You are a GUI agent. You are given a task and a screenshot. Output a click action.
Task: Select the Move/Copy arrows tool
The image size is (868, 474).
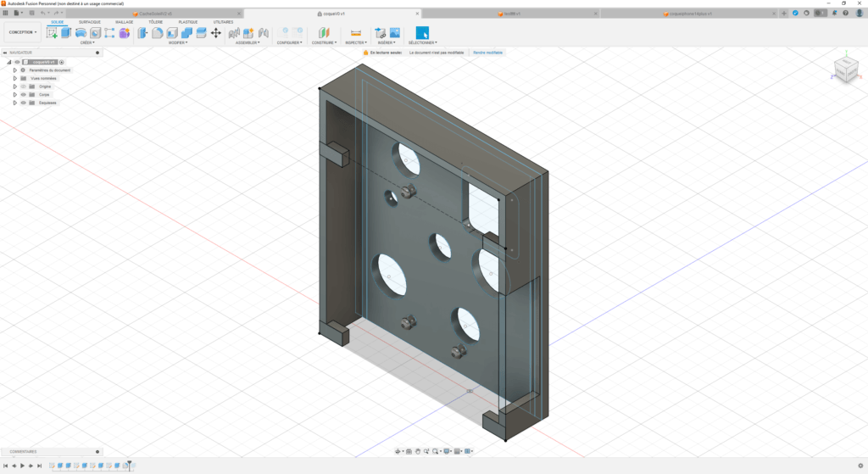point(216,33)
